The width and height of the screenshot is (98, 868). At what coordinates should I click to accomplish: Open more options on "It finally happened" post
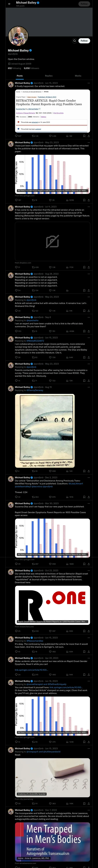point(89,83)
